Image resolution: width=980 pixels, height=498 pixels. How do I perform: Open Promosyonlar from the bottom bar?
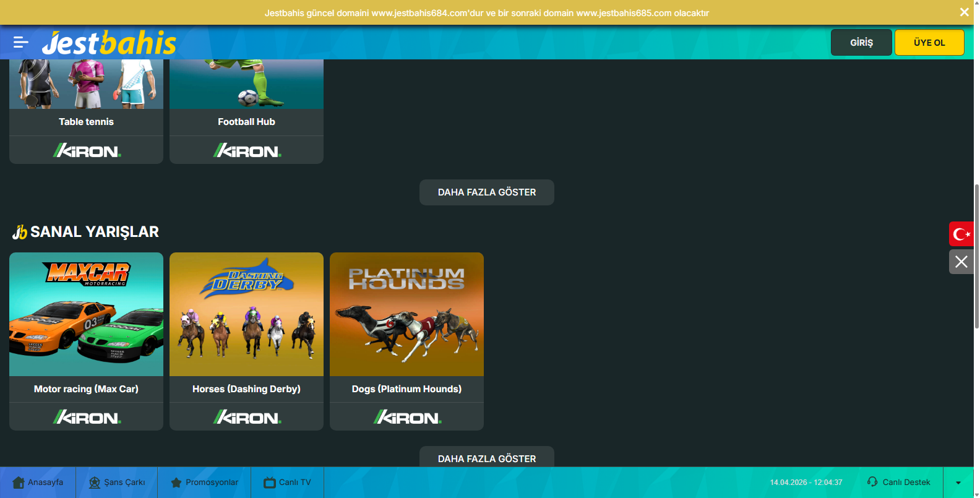pyautogui.click(x=204, y=483)
